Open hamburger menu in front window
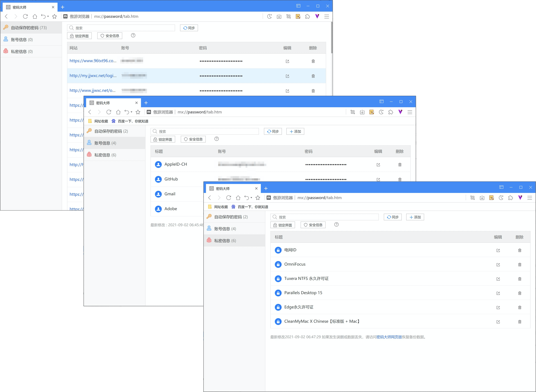This screenshot has height=392, width=536. [x=530, y=198]
